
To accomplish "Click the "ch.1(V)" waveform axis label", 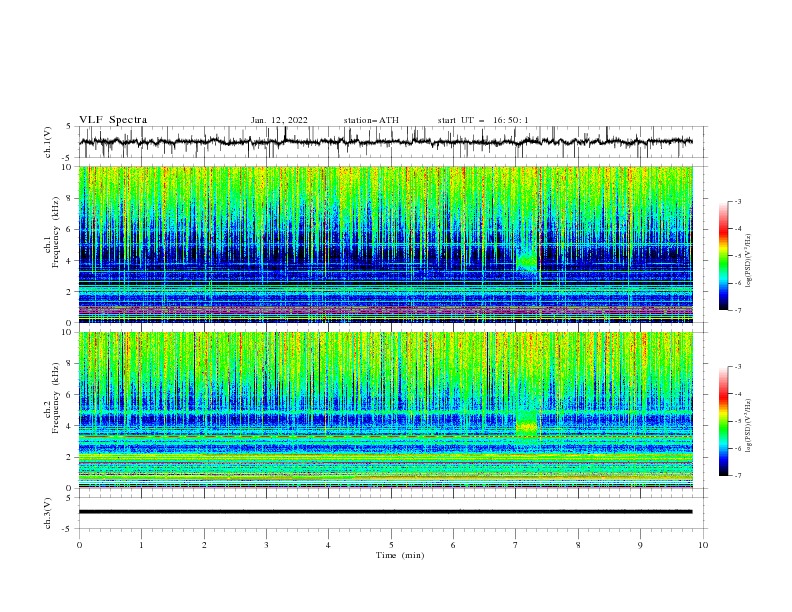I will point(48,142).
